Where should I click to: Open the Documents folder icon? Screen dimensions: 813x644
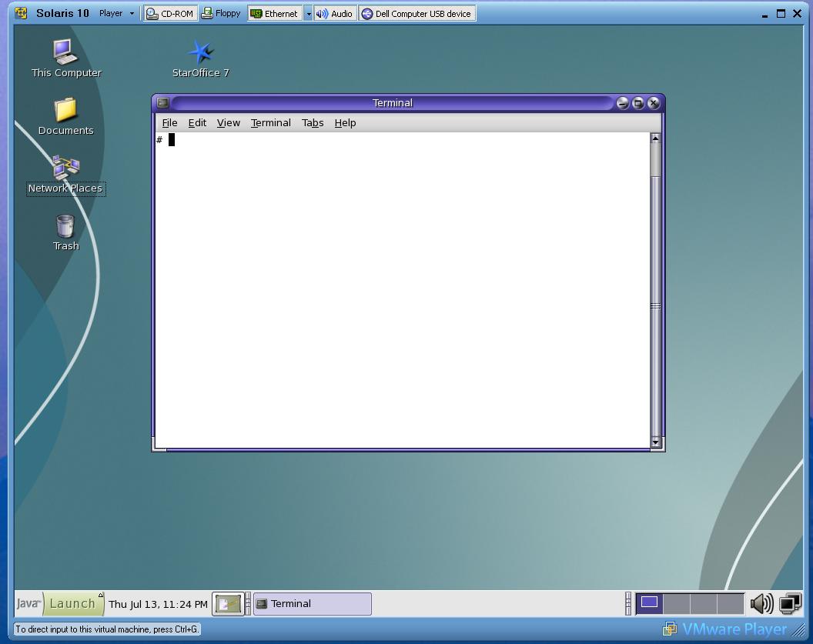coord(65,116)
